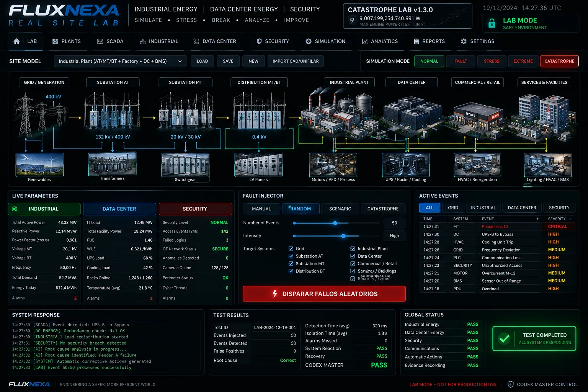Open the Renewables thumbnail image

[39, 165]
